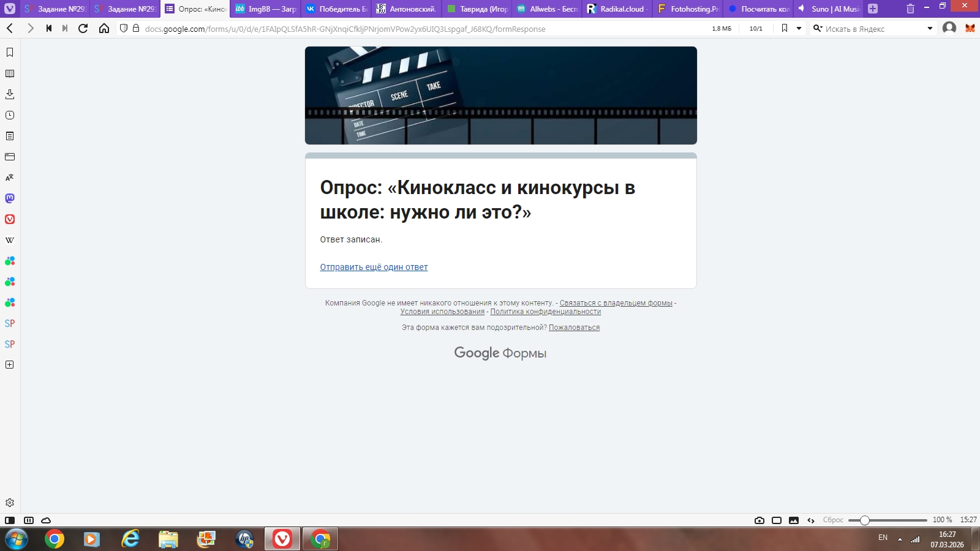Toggle tab tiling in the status bar
Image resolution: width=980 pixels, height=551 pixels.
pos(777,520)
